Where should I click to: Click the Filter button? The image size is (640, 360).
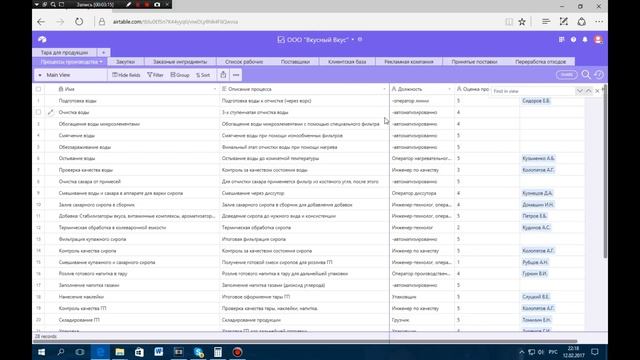pyautogui.click(x=155, y=75)
